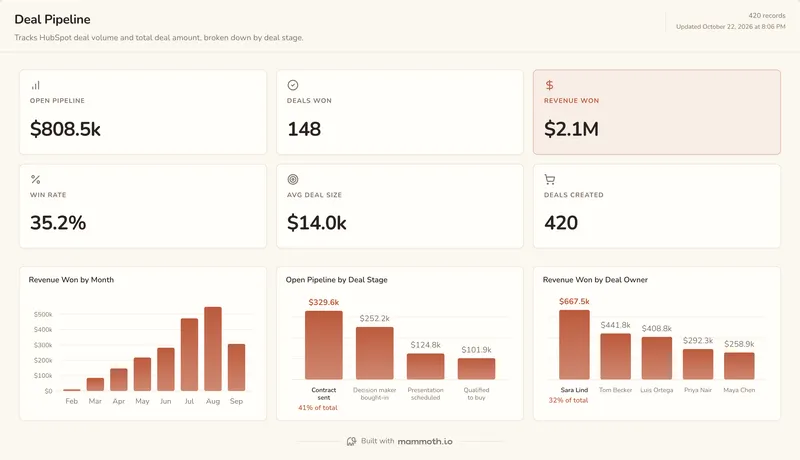800x460 pixels.
Task: Click the mammoth logo icon in footer
Action: coord(352,441)
